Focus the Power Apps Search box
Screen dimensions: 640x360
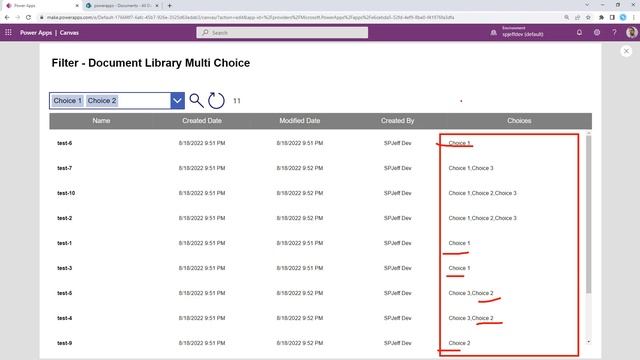[x=282, y=33]
